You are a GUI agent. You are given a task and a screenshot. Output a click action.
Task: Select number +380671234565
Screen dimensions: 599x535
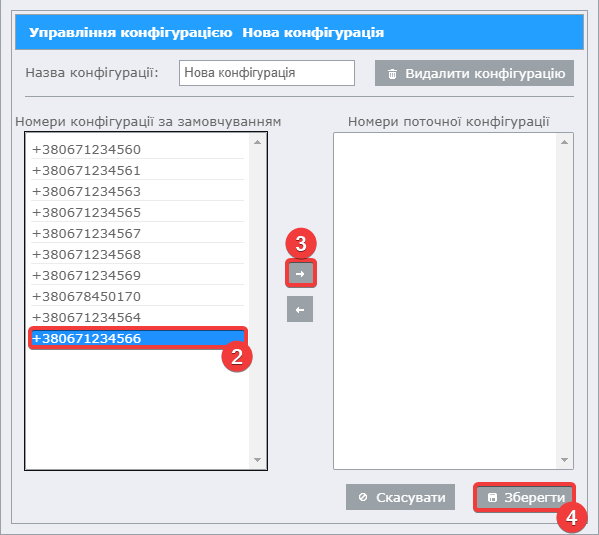tap(138, 212)
